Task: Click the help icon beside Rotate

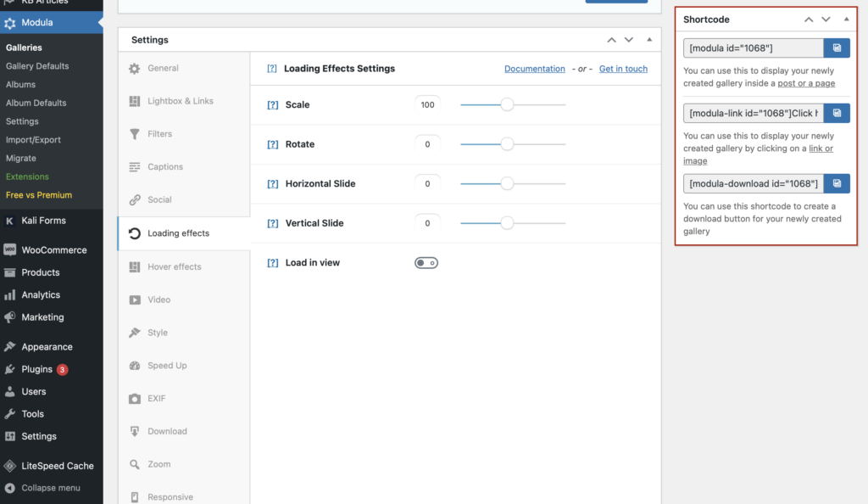Action: pos(272,144)
